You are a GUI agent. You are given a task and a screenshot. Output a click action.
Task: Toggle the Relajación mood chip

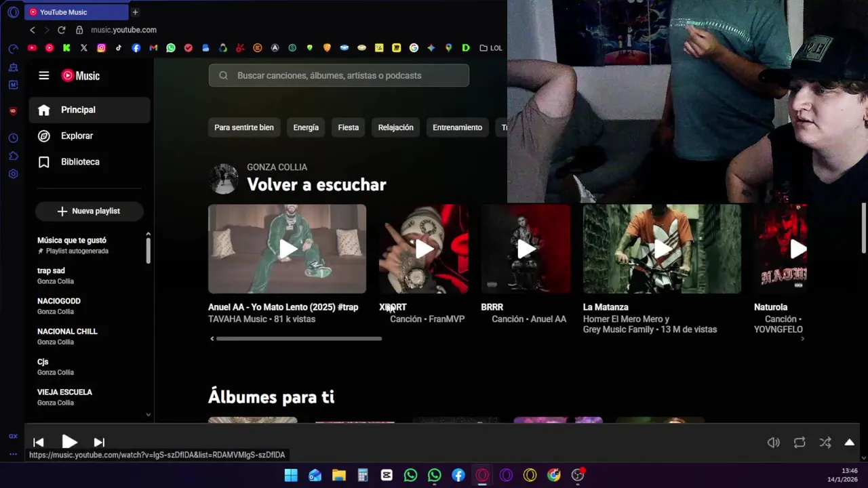click(x=396, y=127)
